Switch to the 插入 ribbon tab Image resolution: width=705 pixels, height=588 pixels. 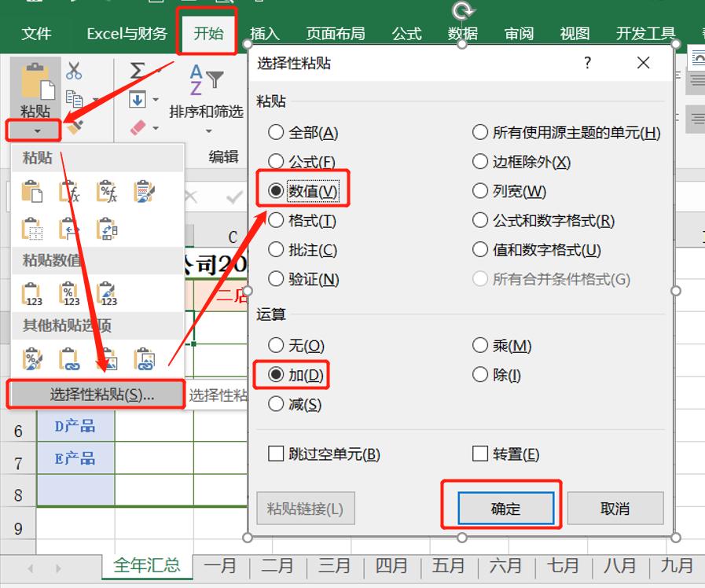click(x=266, y=34)
